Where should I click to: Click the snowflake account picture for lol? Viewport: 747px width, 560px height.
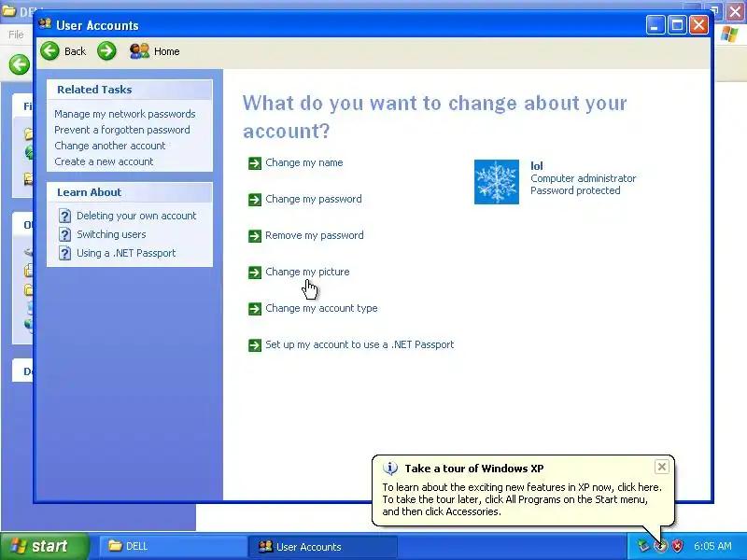click(x=497, y=182)
